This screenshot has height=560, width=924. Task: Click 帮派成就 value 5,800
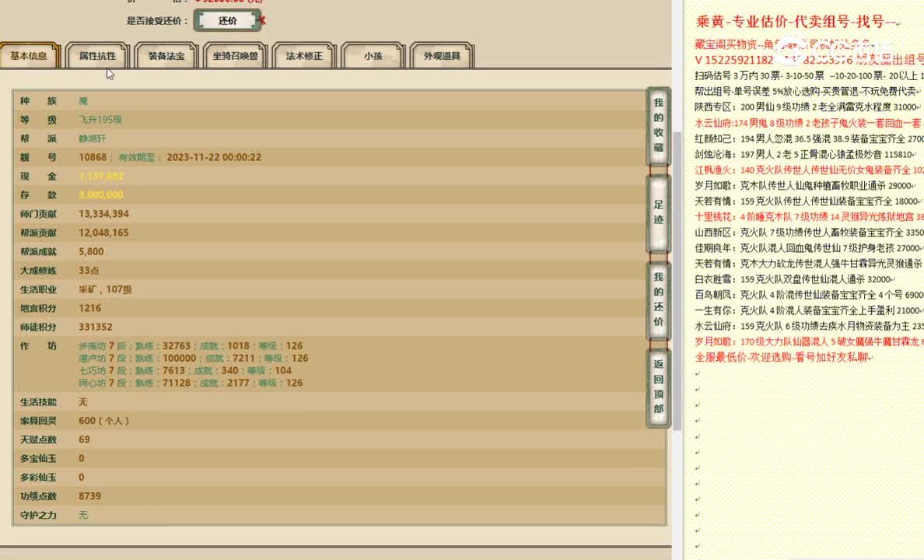pos(91,252)
